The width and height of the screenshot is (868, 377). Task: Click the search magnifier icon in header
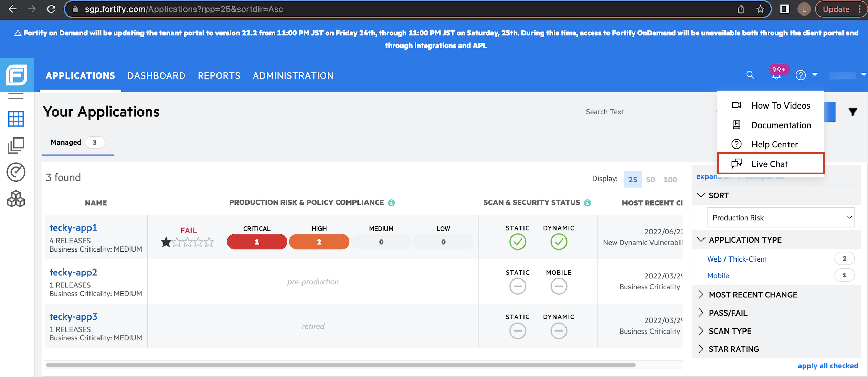pyautogui.click(x=750, y=75)
